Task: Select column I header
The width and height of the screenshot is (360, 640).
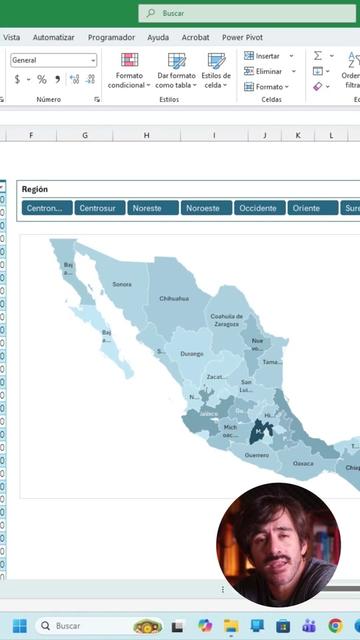Action: [214, 136]
